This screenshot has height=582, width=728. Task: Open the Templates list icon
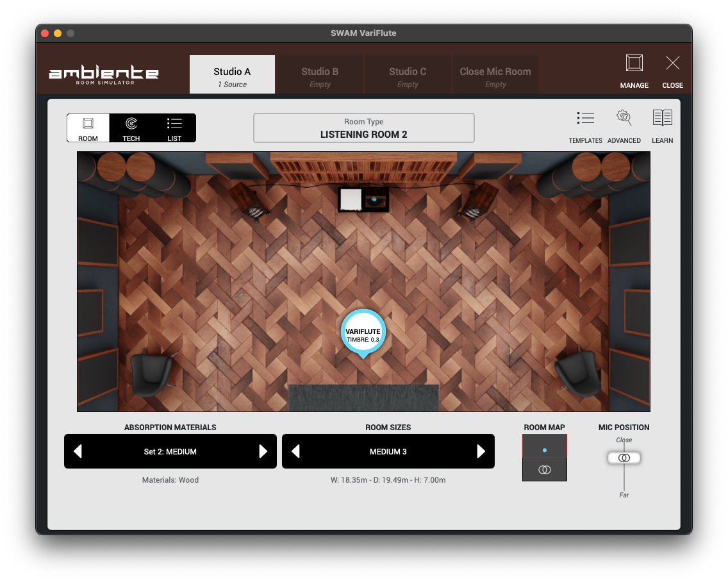(585, 119)
